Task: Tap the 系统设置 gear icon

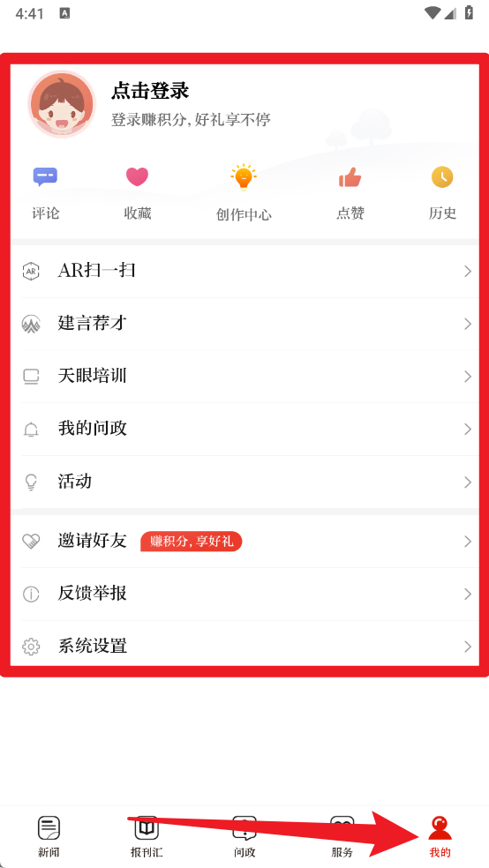Action: pos(31,646)
